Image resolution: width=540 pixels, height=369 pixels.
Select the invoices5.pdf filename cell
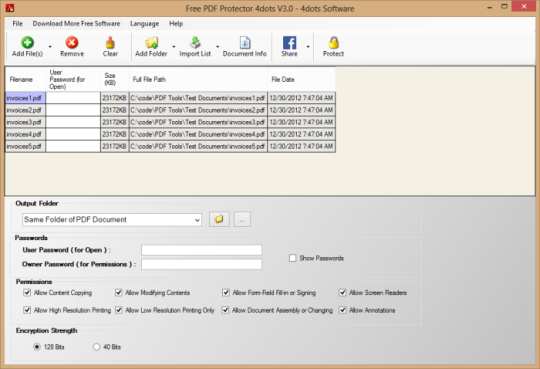[25, 146]
